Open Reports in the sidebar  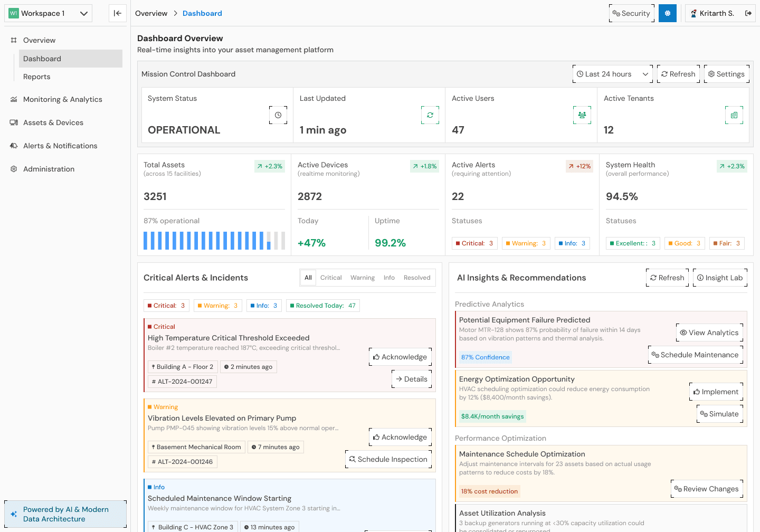point(71,77)
